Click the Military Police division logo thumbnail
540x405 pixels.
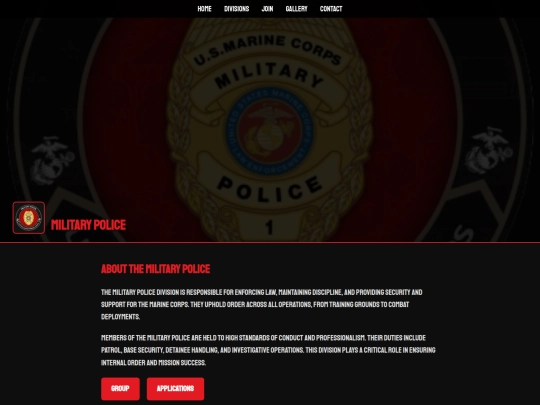tap(29, 218)
